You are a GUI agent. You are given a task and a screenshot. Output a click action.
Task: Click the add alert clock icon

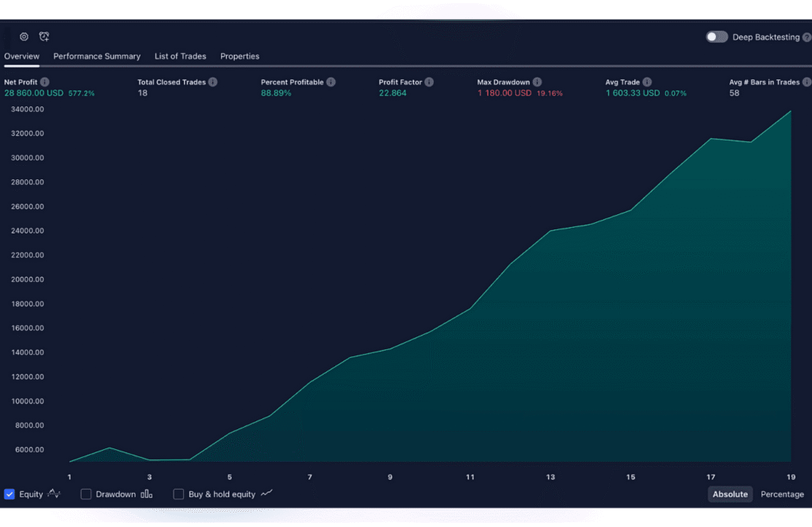tap(44, 37)
